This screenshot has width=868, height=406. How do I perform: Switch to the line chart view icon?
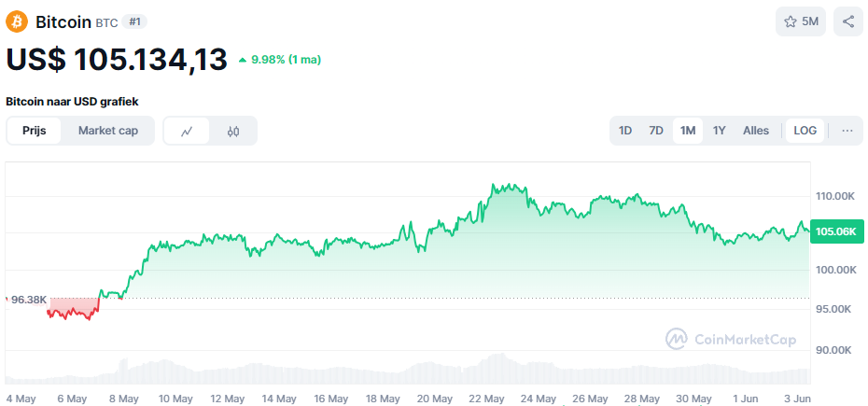coord(187,131)
